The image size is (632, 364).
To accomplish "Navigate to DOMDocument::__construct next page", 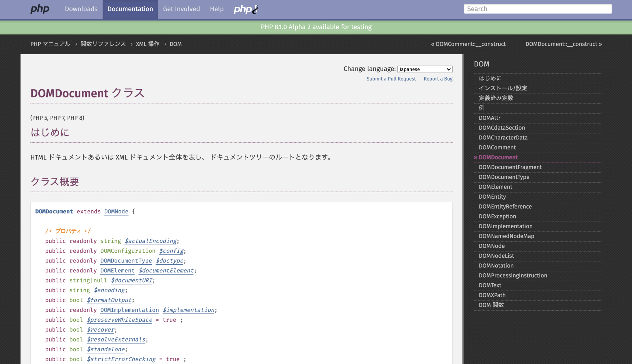I will 561,44.
